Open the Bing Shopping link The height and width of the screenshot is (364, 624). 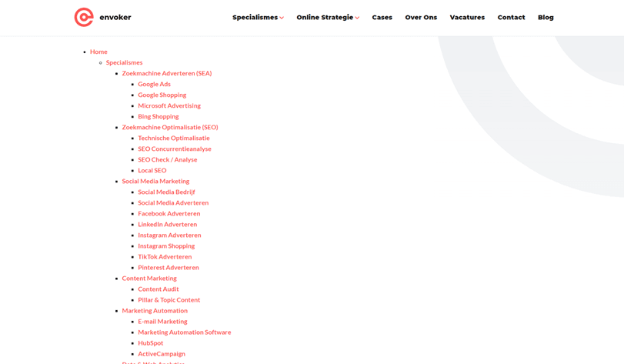click(159, 116)
